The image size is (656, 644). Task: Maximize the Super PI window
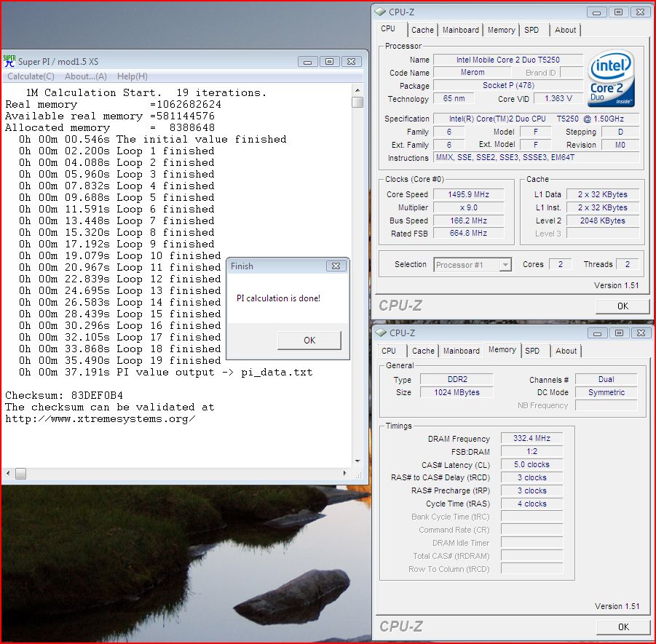(329, 62)
